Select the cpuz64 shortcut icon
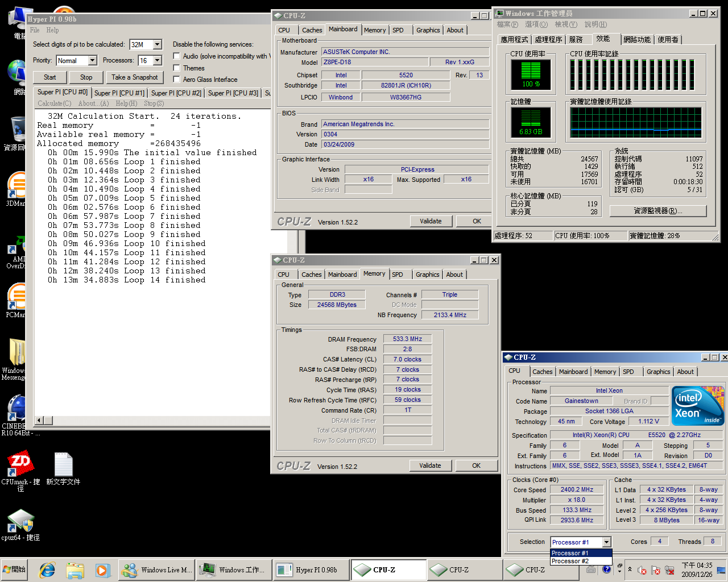 point(20,524)
